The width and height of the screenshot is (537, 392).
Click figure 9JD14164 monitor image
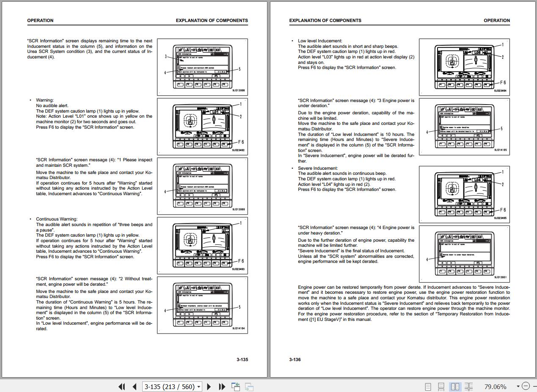click(202, 305)
